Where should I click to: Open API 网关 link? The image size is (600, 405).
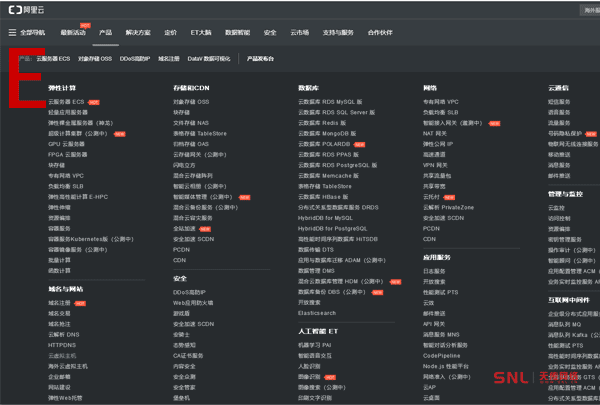(434, 324)
